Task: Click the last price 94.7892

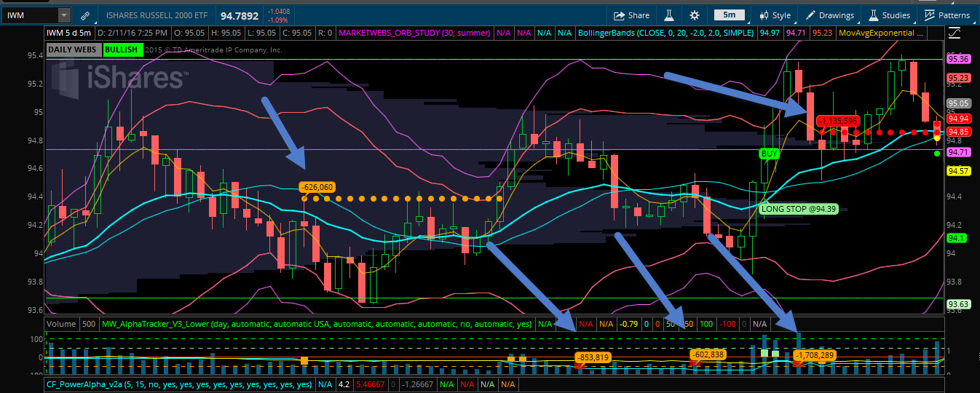Action: tap(240, 15)
